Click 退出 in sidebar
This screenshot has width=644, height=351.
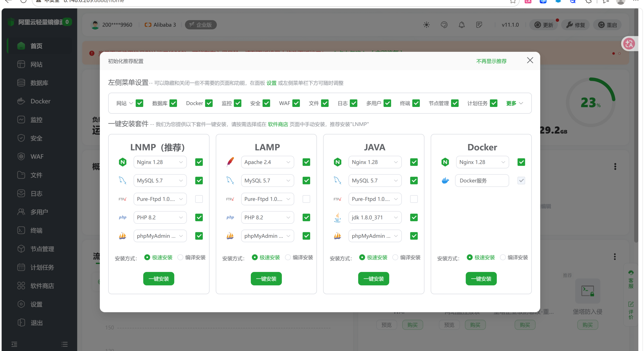40,323
